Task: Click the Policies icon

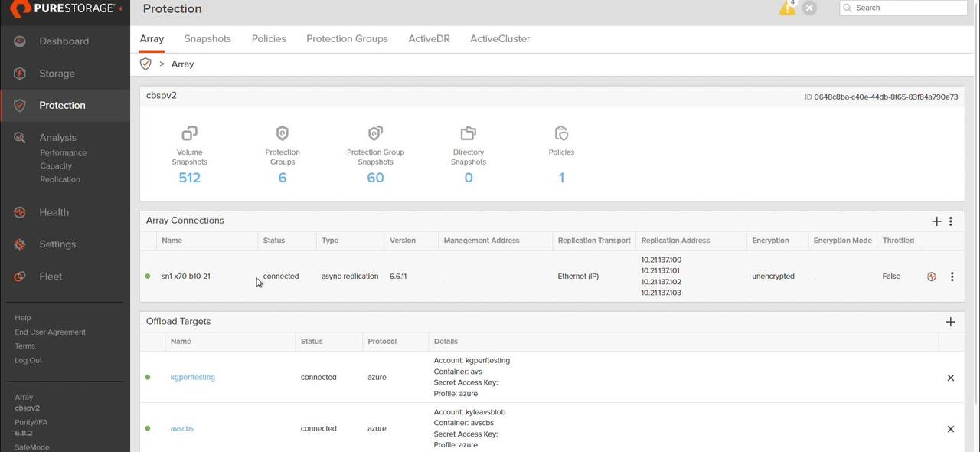Action: click(x=561, y=133)
